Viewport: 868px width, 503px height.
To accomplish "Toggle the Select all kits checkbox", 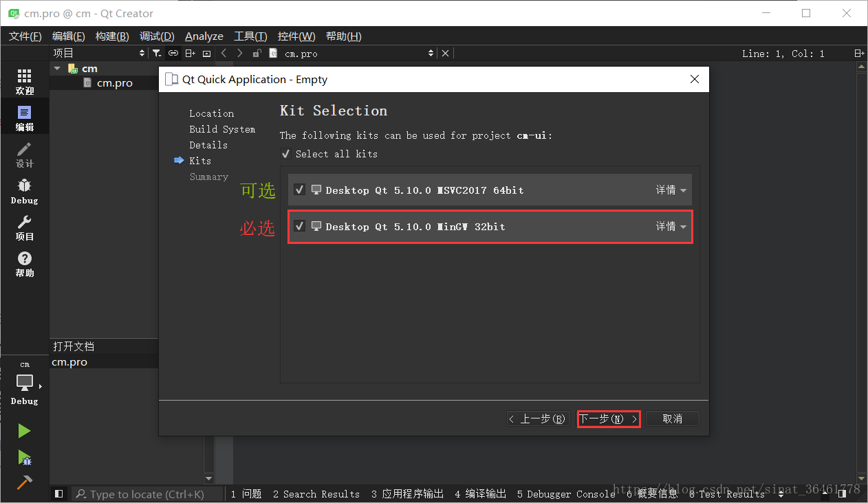I will (x=285, y=154).
